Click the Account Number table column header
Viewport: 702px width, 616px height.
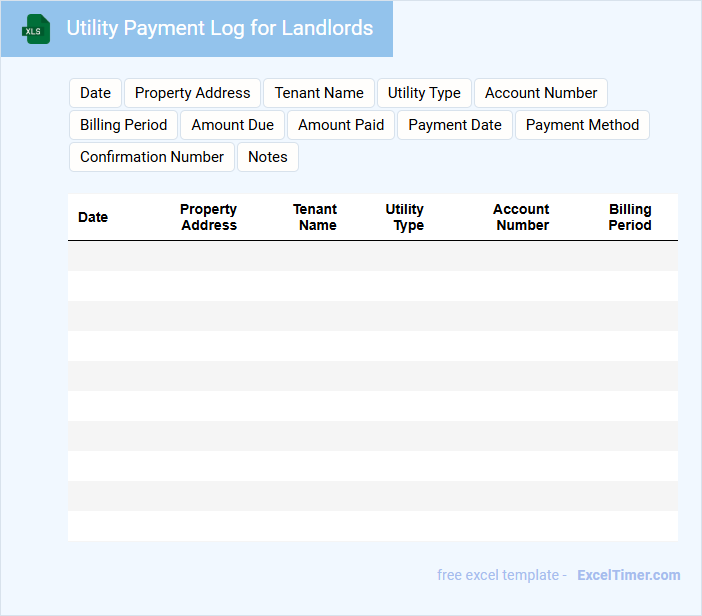pos(522,217)
